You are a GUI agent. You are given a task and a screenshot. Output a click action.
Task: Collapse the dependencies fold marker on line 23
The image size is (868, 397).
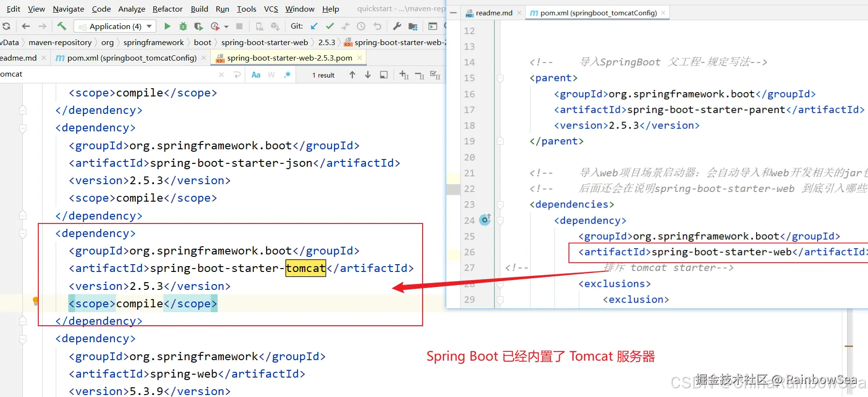[500, 205]
